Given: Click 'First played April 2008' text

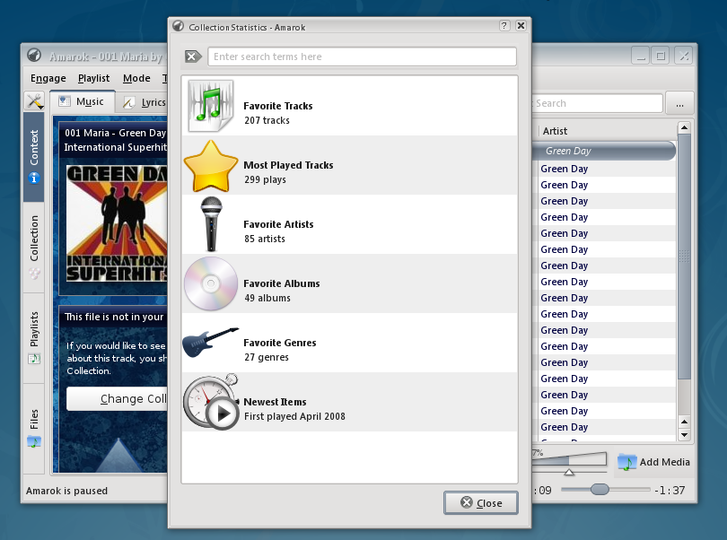Looking at the screenshot, I should [x=295, y=416].
